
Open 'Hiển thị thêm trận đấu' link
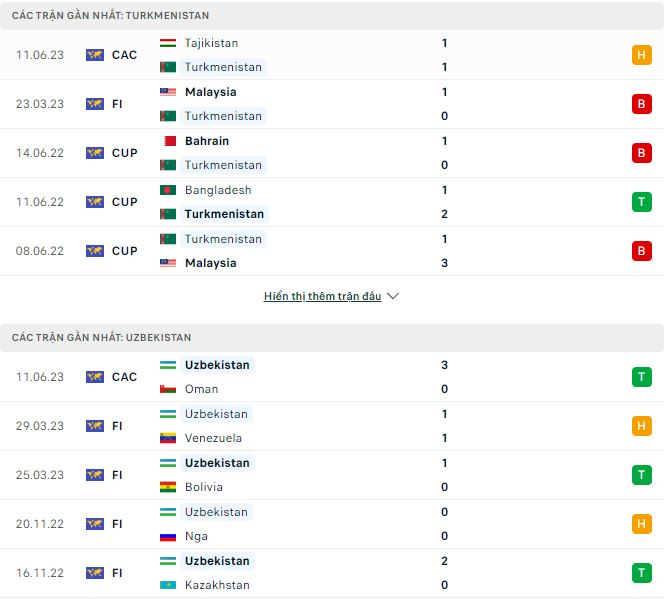322,296
